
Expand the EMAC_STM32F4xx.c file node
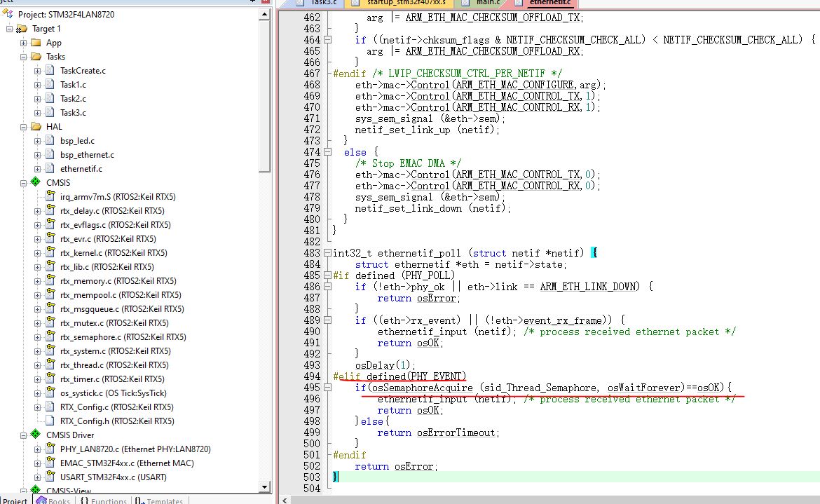point(38,463)
